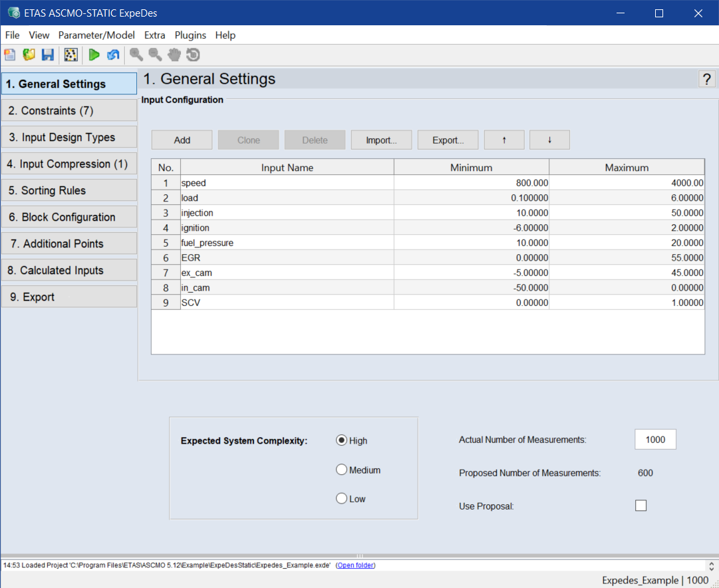Click the Save floppy disk icon
719x588 pixels.
47,55
